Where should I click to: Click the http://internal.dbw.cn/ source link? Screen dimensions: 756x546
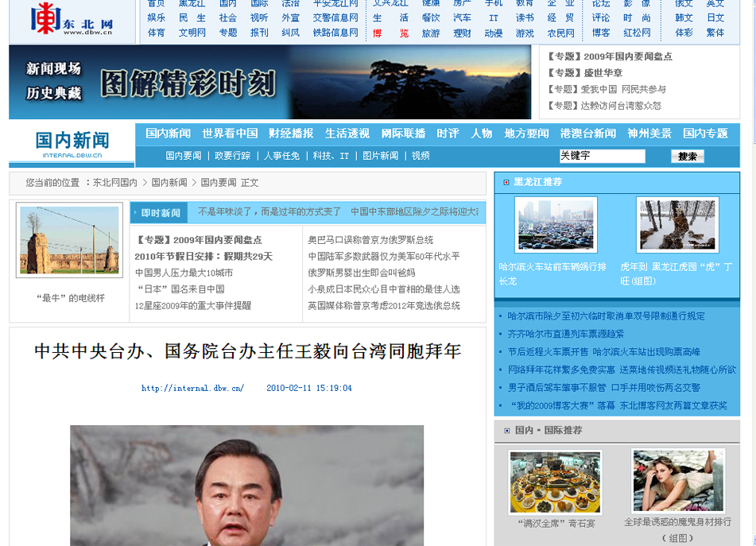(x=192, y=389)
